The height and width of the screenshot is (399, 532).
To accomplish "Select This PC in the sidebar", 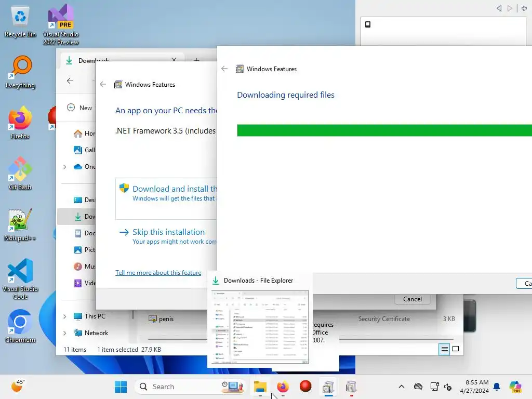I will click(x=90, y=316).
